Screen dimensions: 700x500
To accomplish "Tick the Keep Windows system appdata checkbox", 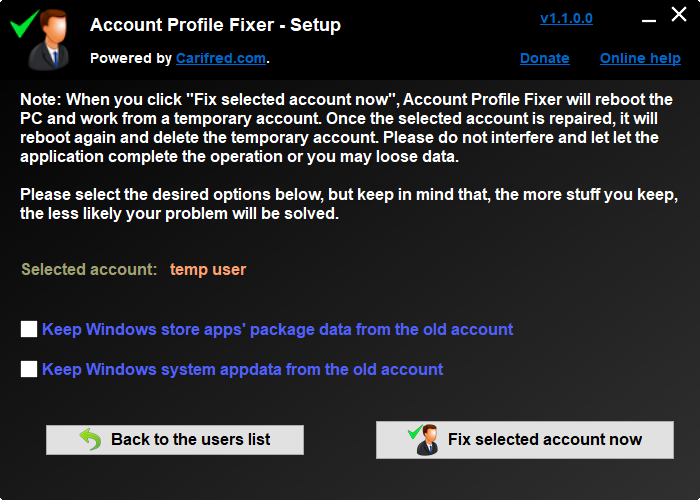I will (x=29, y=369).
